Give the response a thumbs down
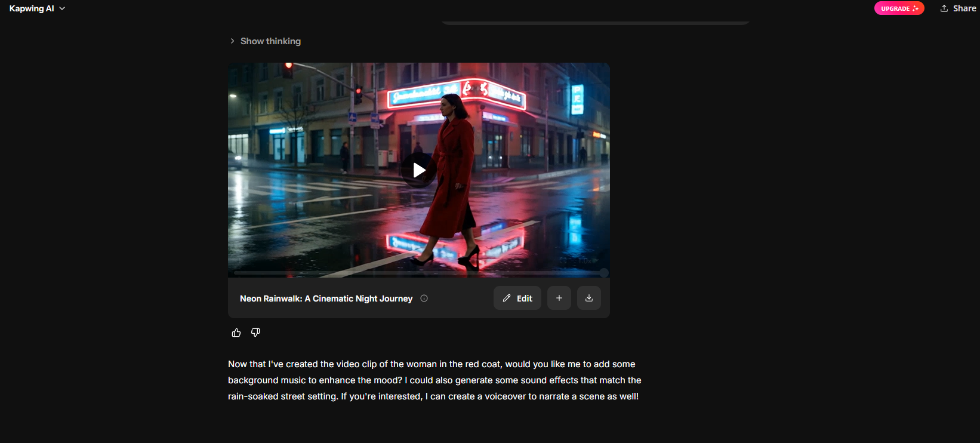This screenshot has width=980, height=443. coord(255,333)
